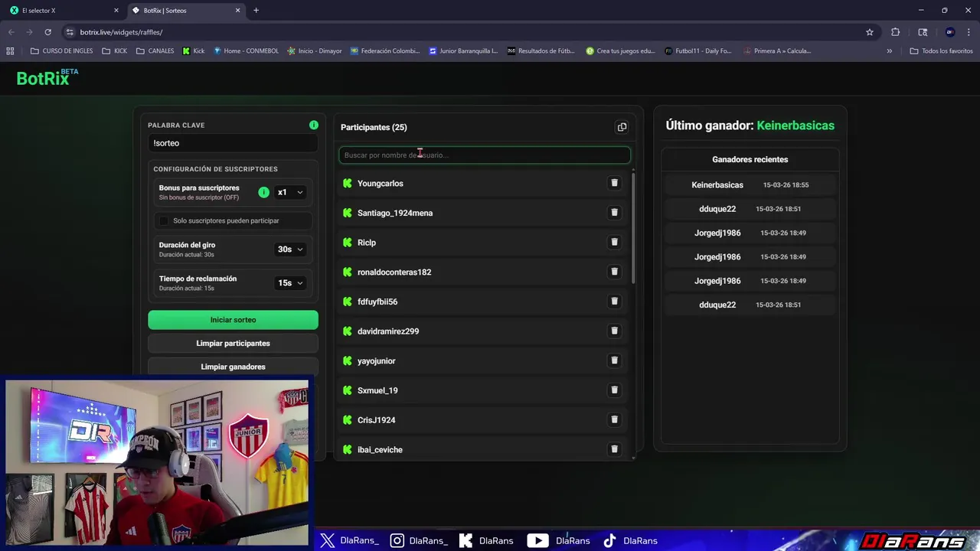Switch to El selector X tab
The height and width of the screenshot is (551, 980).
click(65, 11)
